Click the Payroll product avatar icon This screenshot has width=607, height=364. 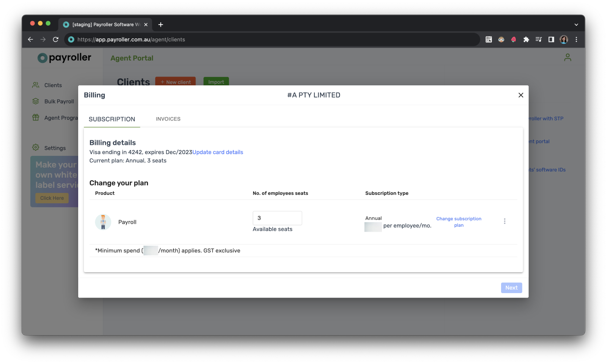(103, 222)
